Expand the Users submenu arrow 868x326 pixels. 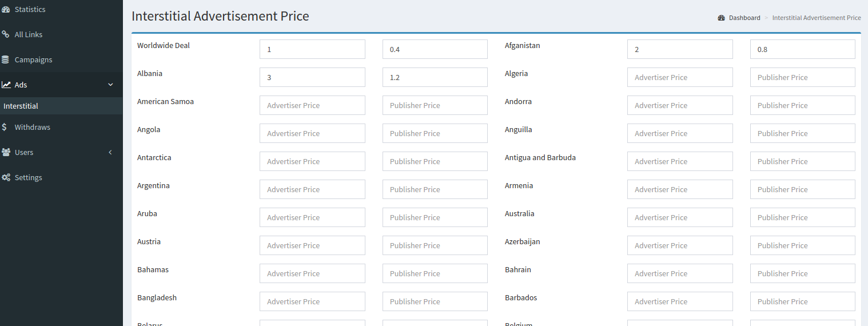[x=110, y=153]
